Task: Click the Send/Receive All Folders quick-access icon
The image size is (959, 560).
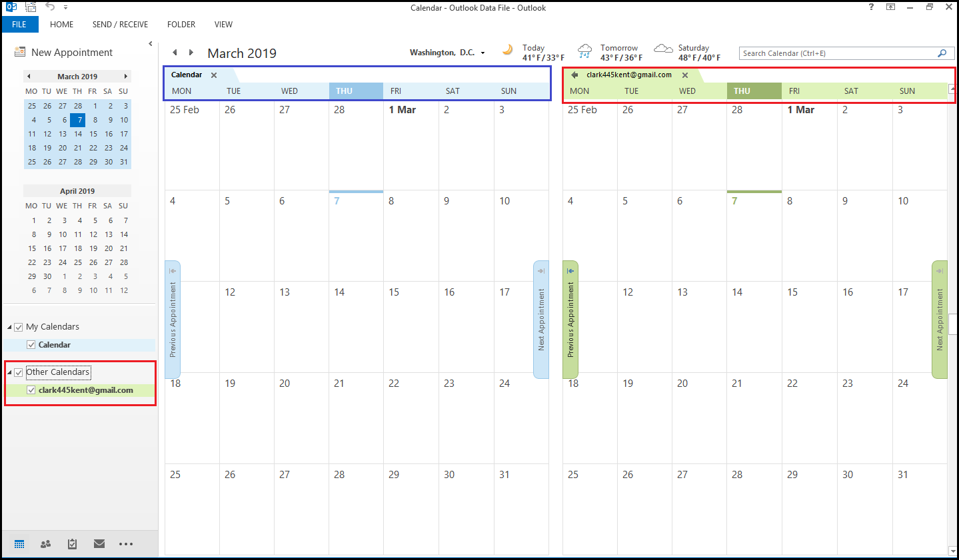Action: (x=31, y=7)
